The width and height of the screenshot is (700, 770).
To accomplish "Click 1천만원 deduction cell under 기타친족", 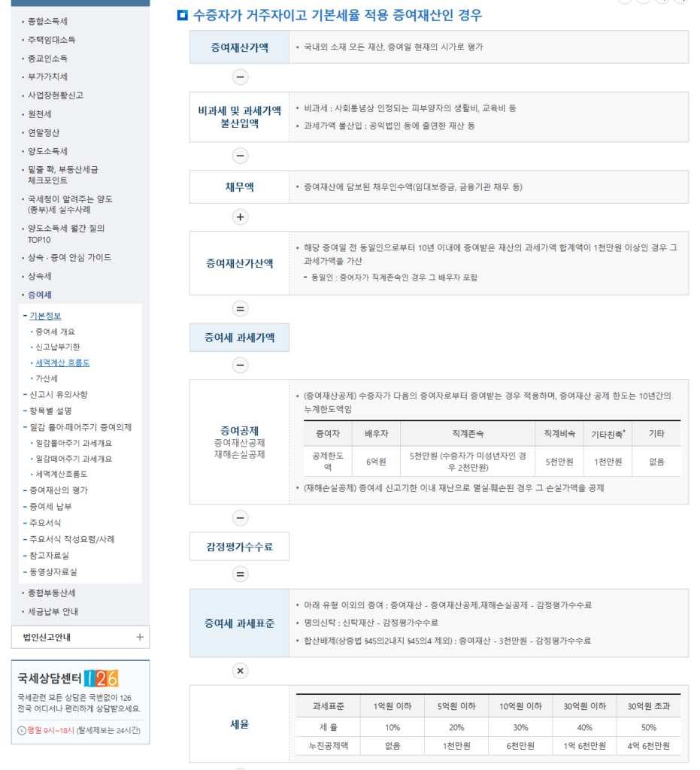I will pos(608,462).
